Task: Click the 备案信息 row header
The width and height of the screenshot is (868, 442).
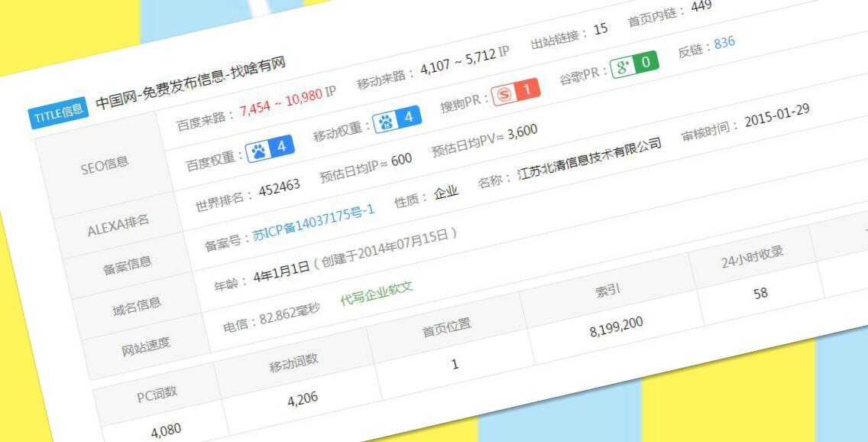Action: coord(128,265)
